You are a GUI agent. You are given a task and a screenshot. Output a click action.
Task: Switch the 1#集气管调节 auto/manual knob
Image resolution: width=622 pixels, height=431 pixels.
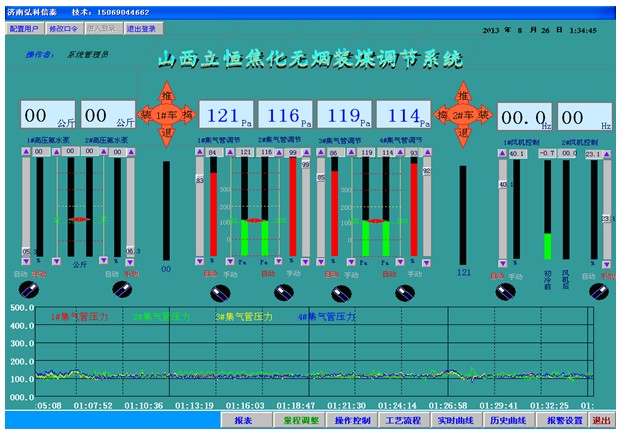pos(220,292)
